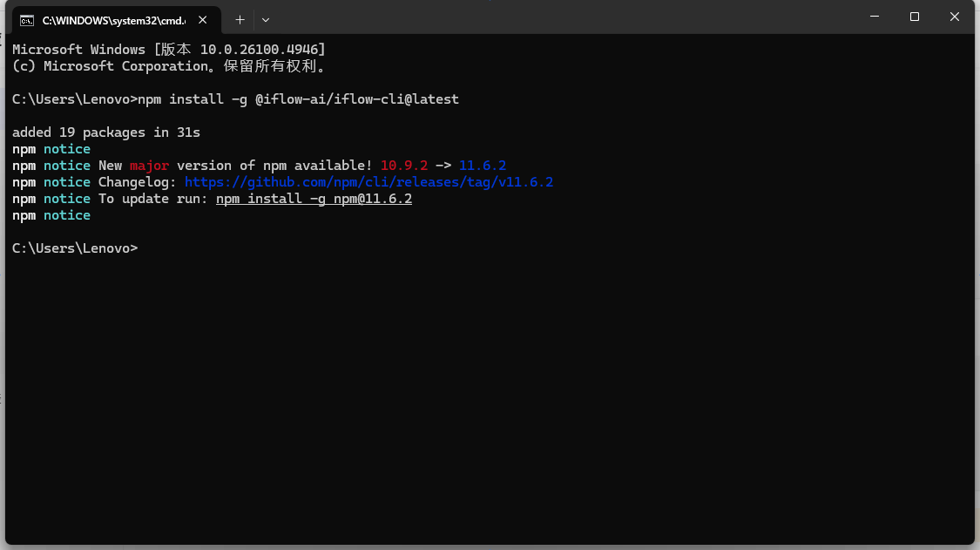Click the cmd.exe icon on the active tab

point(27,18)
